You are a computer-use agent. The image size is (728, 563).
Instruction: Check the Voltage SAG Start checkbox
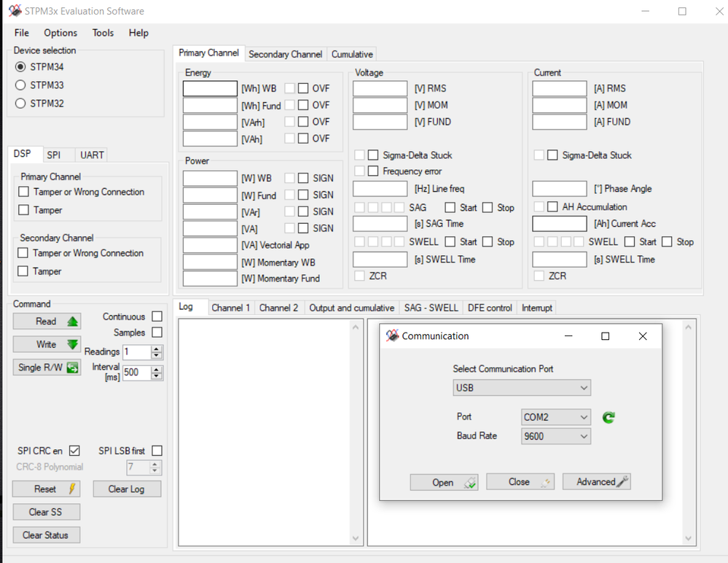450,207
